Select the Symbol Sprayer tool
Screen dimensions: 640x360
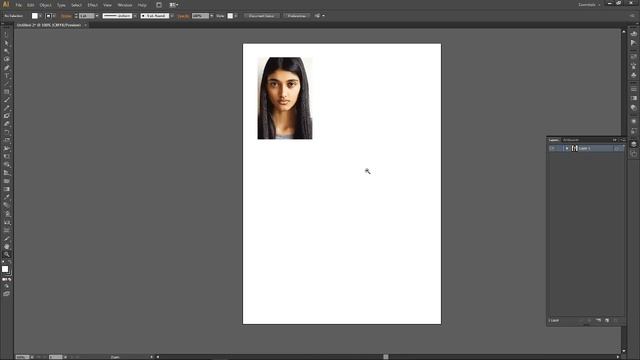7,213
